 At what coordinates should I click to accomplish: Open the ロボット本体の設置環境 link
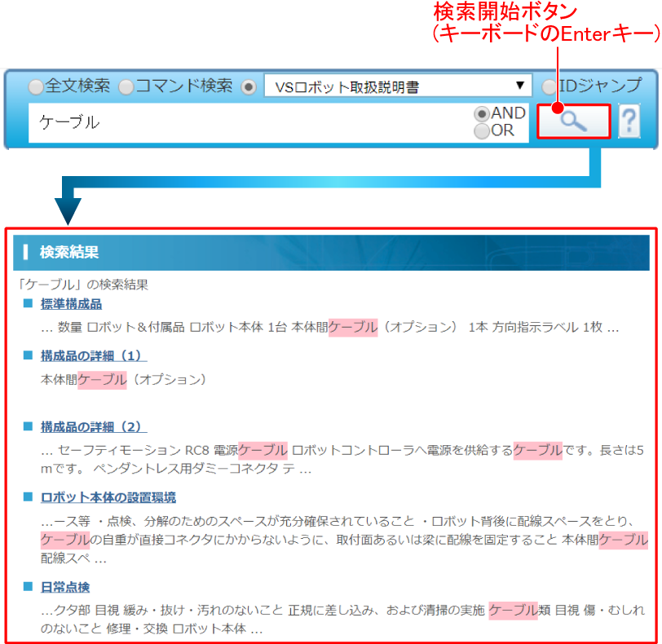(x=108, y=497)
